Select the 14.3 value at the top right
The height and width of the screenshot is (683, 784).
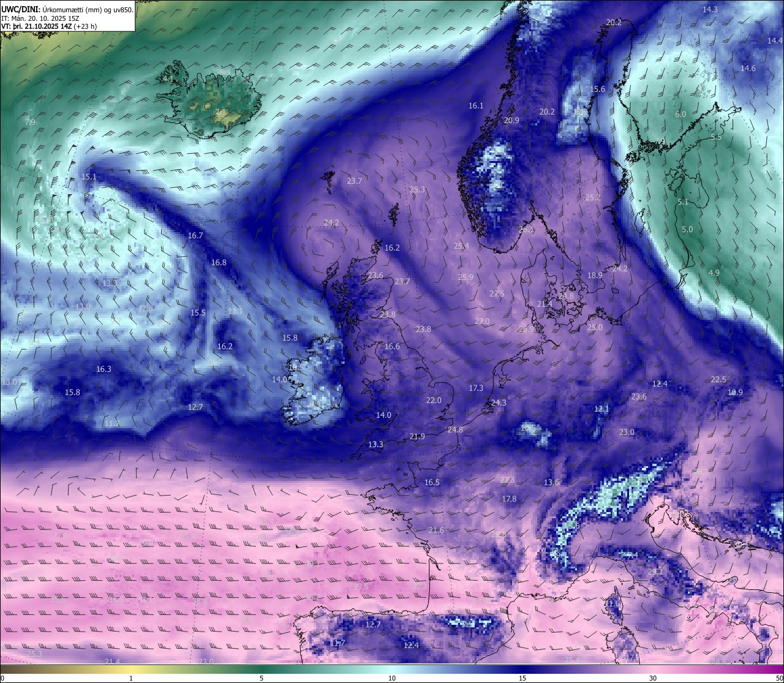tap(710, 9)
